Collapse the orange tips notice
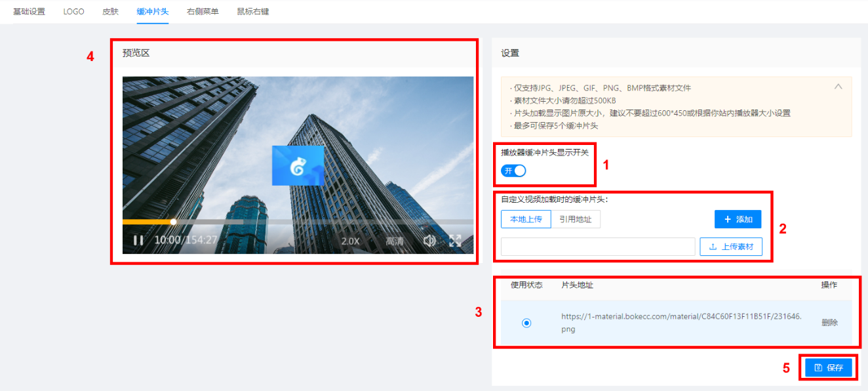Screen dimensions: 868x391 tap(838, 87)
